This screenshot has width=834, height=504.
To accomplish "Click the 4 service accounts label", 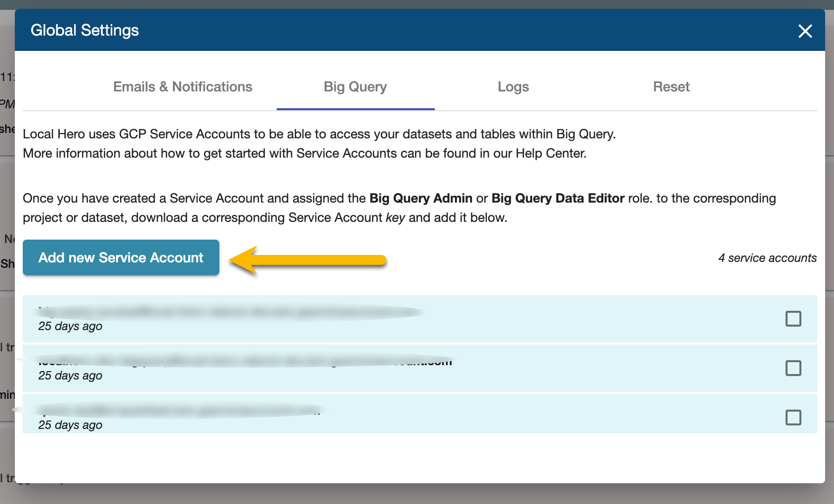I will (767, 257).
